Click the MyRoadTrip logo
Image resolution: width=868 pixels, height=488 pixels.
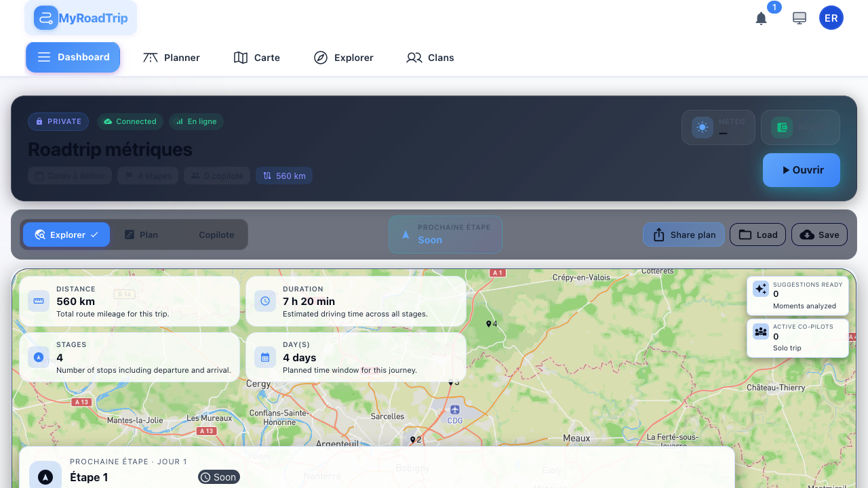click(x=81, y=18)
